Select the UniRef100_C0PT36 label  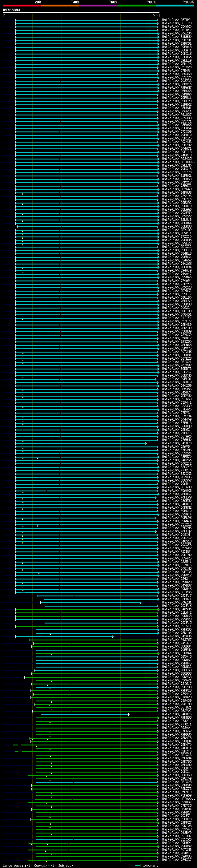click(x=177, y=572)
